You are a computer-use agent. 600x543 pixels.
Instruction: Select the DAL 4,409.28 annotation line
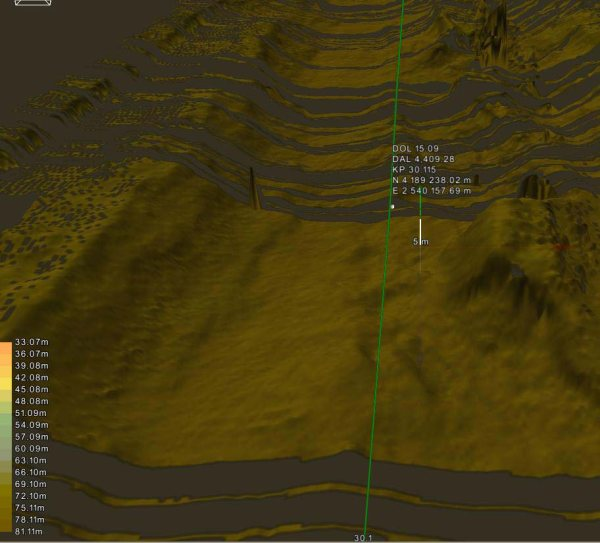click(423, 159)
